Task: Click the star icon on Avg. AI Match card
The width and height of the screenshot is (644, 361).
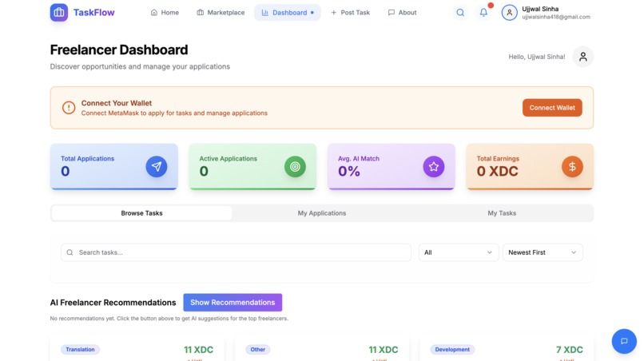Action: [x=434, y=166]
